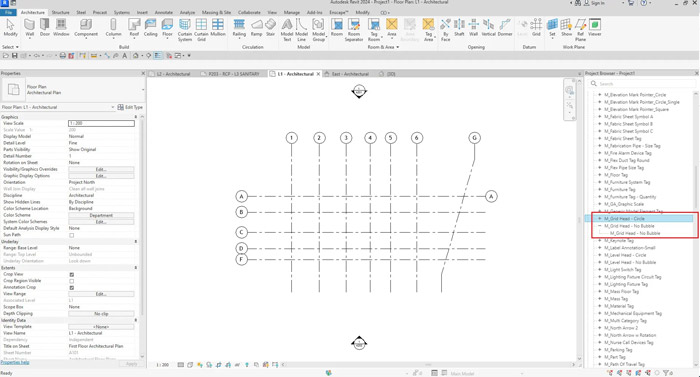700x377 pixels.
Task: Toggle the Annotation Crop checkbox
Action: tap(71, 288)
